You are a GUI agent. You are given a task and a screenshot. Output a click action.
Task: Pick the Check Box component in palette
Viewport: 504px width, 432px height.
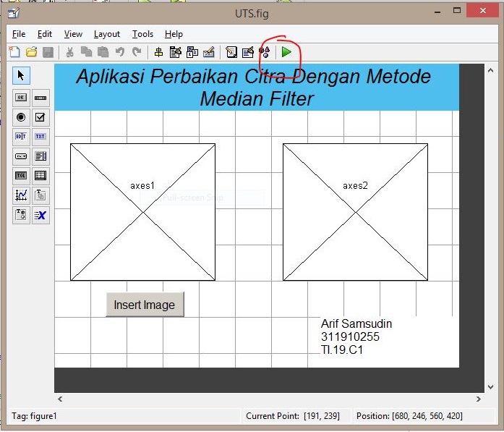40,117
